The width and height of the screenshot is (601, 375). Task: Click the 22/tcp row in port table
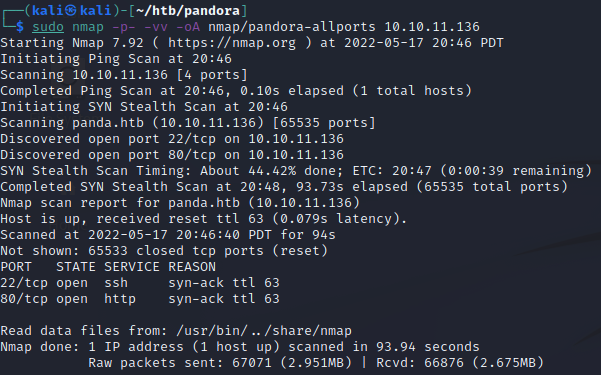pyautogui.click(x=140, y=283)
